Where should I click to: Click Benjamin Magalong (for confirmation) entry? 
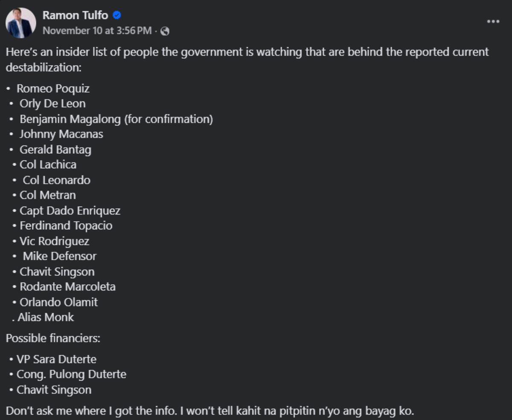(116, 119)
